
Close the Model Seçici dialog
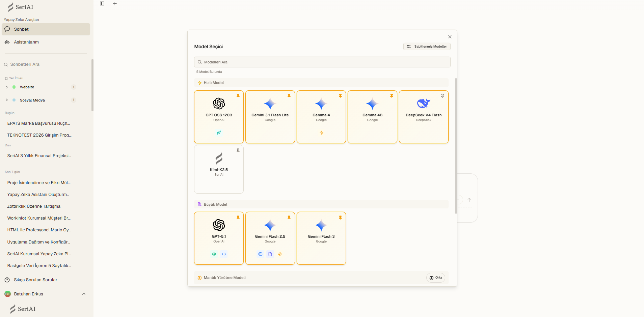[x=450, y=37]
